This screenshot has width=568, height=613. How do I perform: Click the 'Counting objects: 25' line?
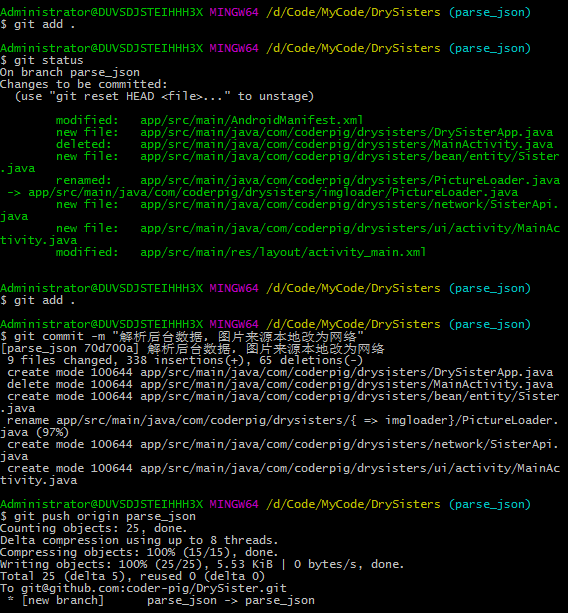(93, 529)
